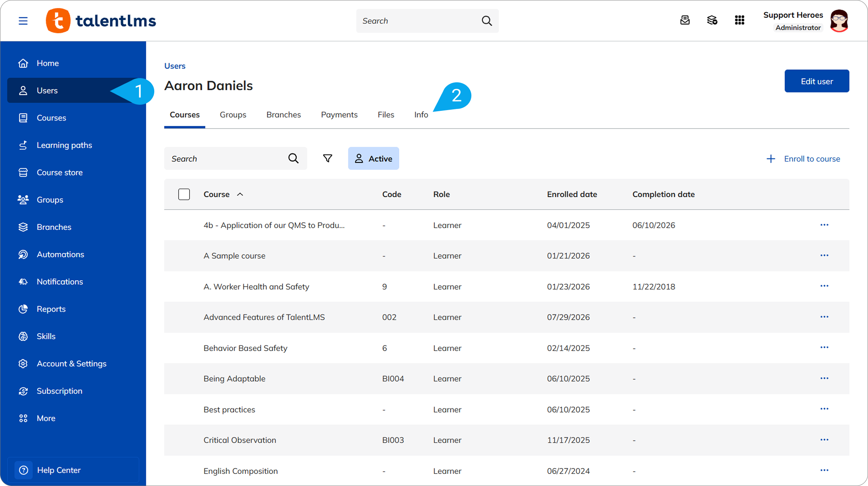Open Groups in the sidebar

coord(73,200)
